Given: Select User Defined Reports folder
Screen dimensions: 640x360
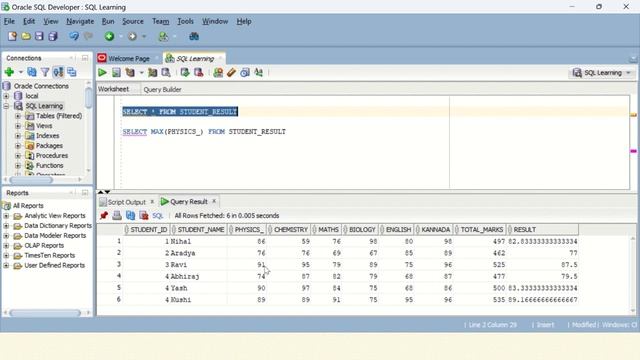Looking at the screenshot, I should click(55, 265).
